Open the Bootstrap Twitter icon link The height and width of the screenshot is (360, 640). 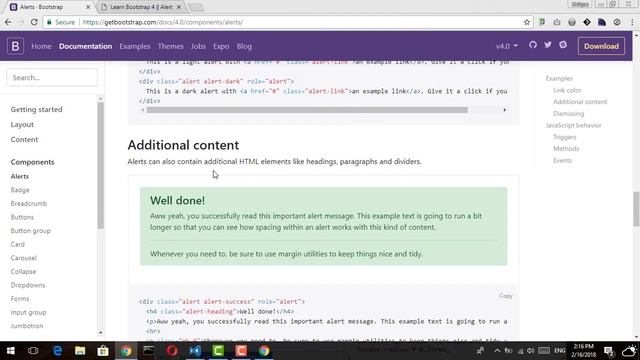click(x=548, y=45)
